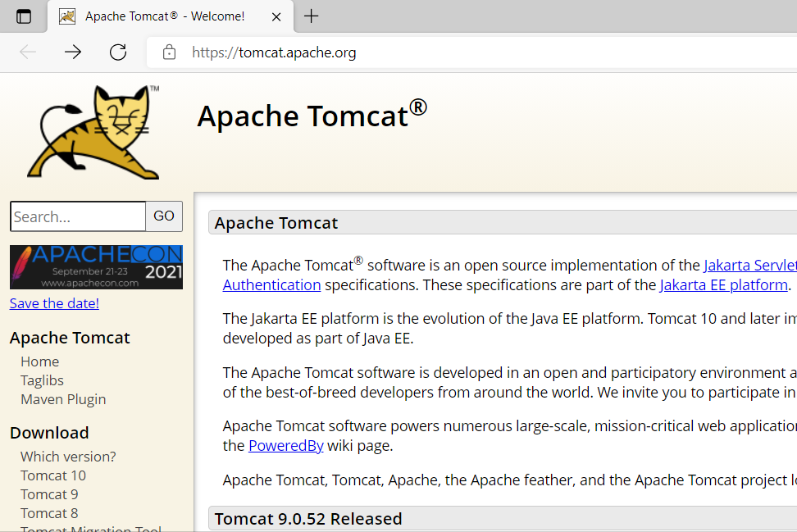Click the ApacheCon 2021 banner
The image size is (797, 532).
pos(96,267)
